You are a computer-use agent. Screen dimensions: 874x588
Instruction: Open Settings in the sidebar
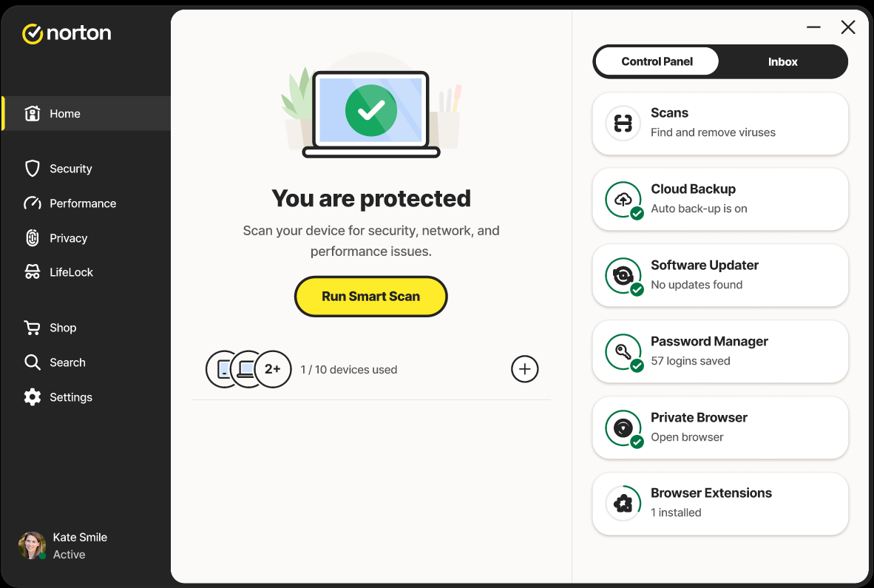coord(70,397)
